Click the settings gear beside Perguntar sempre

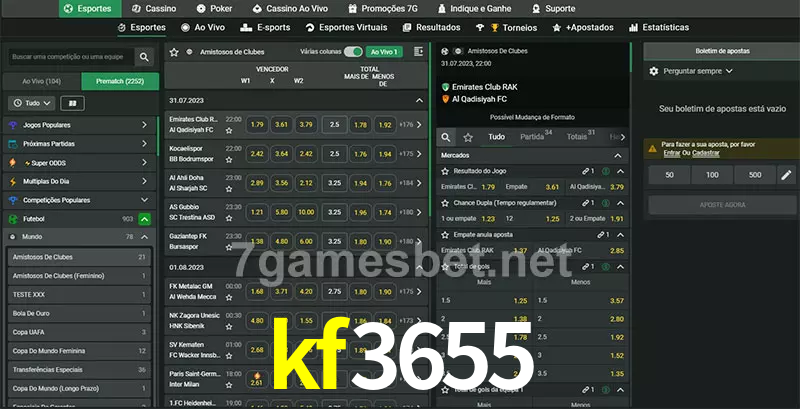(654, 71)
